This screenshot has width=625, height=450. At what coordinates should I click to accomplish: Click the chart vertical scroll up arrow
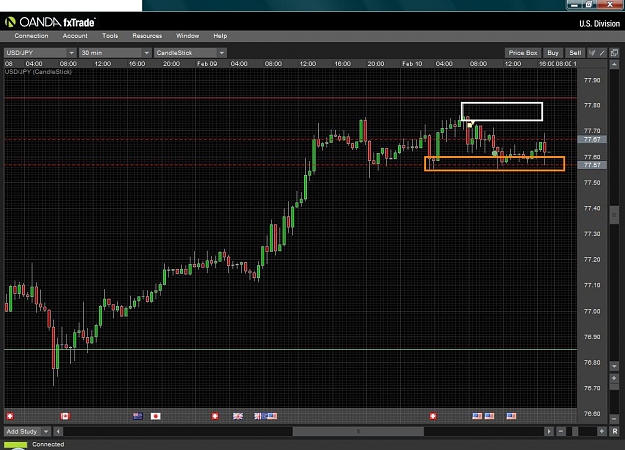614,64
